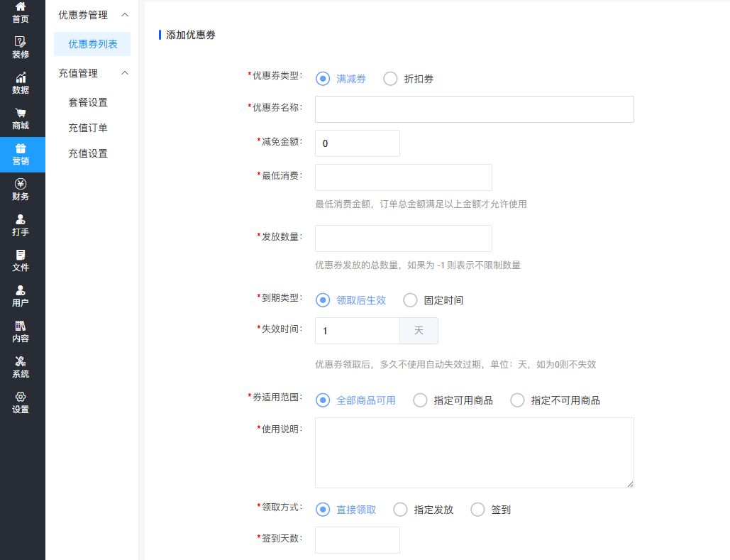Select 指定不可用商品 scope radio

517,400
